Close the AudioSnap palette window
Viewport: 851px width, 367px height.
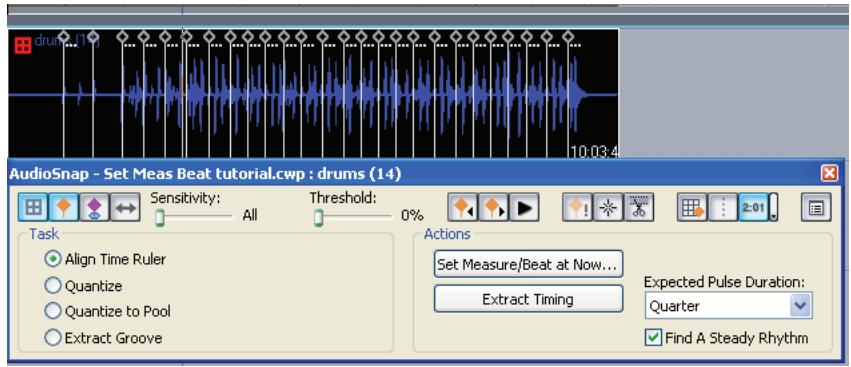[829, 174]
